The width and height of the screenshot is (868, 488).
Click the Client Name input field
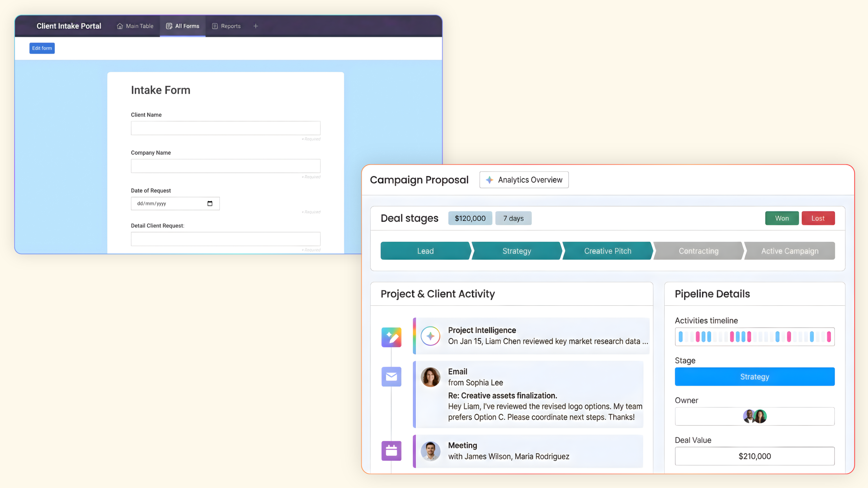tap(225, 128)
